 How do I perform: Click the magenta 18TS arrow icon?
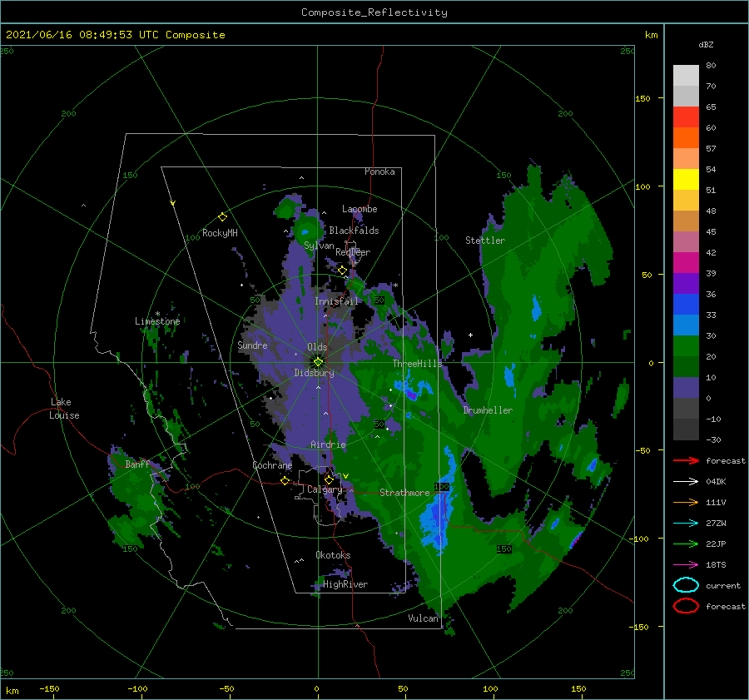(686, 565)
